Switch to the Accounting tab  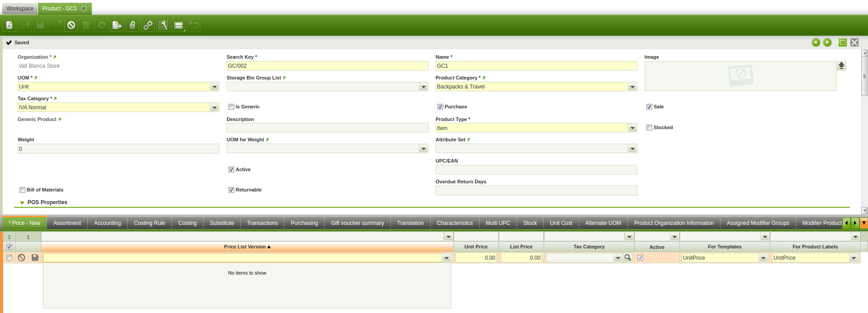pos(107,223)
